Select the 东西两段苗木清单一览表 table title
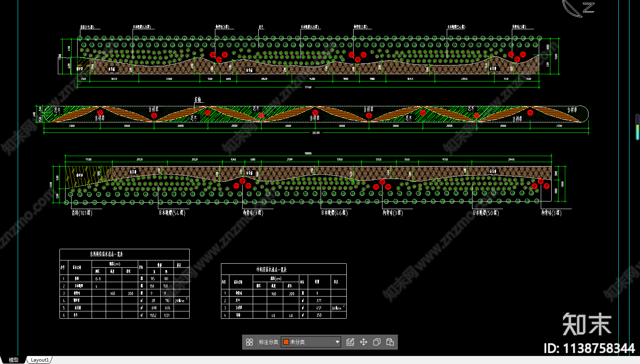Image resolution: width=640 pixels, height=364 pixels. coord(106,254)
